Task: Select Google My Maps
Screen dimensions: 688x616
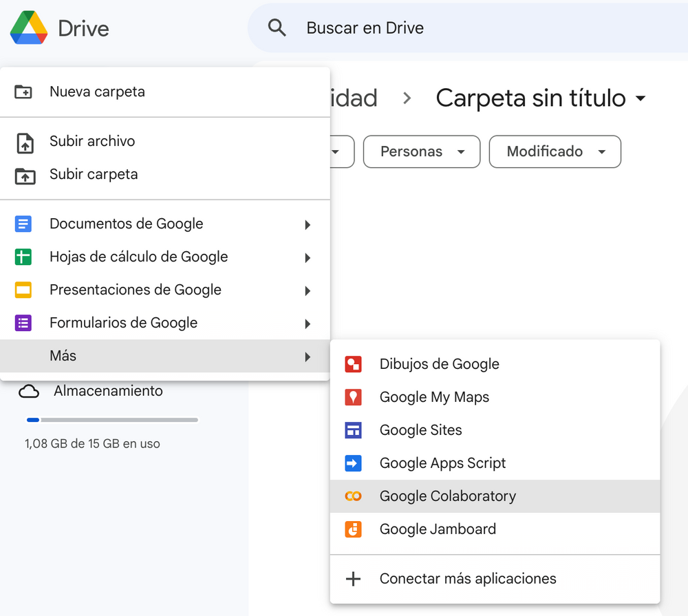Action: [x=434, y=397]
